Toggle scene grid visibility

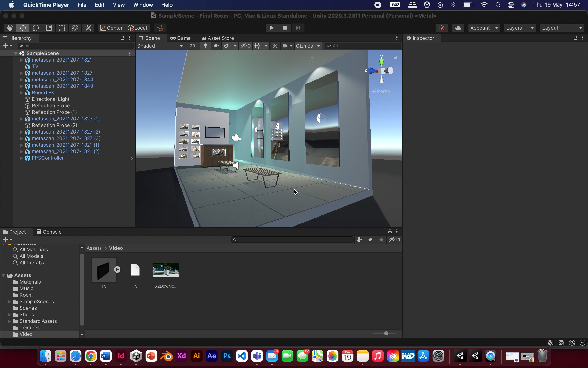257,46
